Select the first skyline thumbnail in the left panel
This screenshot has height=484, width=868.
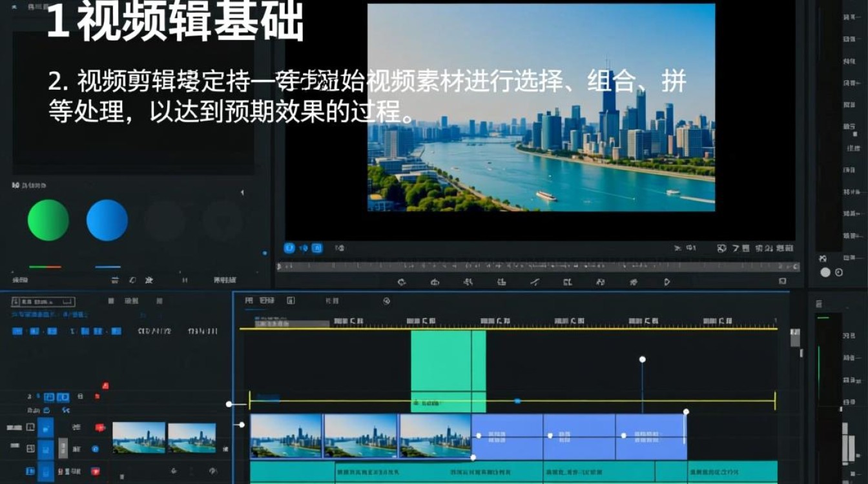pos(139,438)
